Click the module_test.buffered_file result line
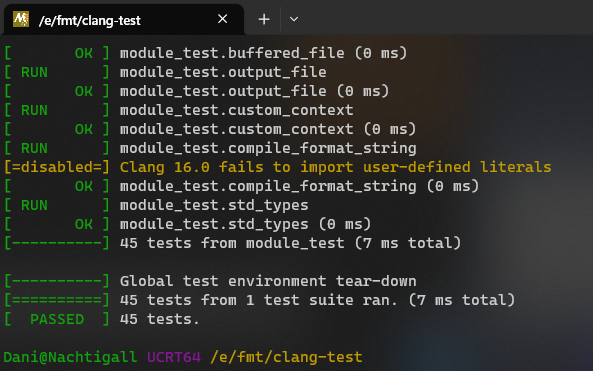 click(263, 53)
